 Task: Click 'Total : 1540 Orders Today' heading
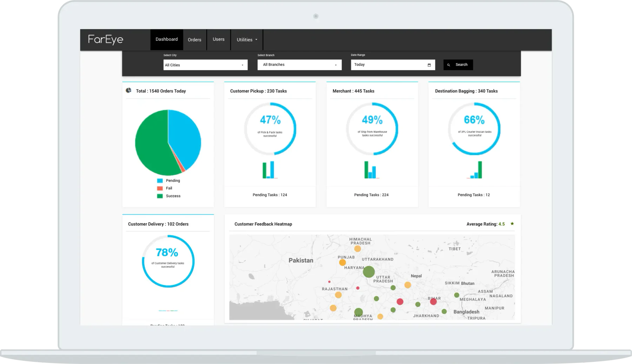(161, 91)
